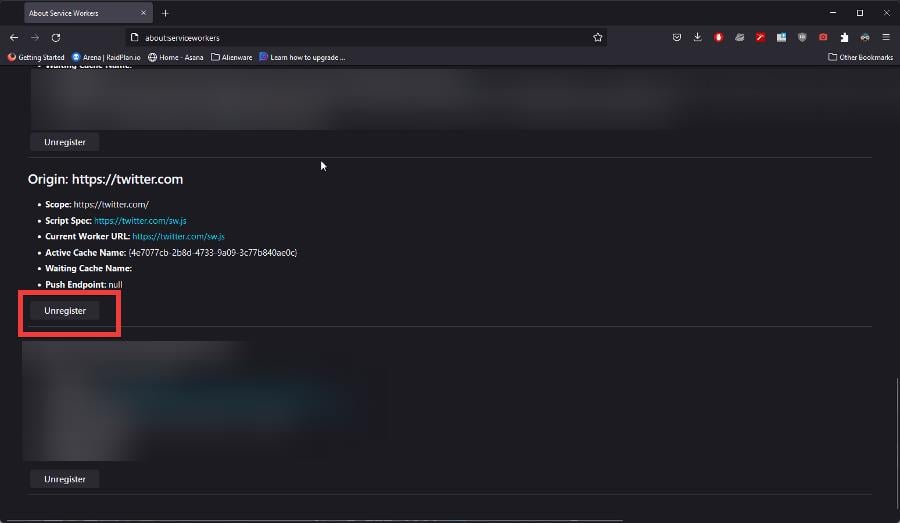Reload the about:serviceworkers page
The image size is (900, 523).
pos(56,37)
